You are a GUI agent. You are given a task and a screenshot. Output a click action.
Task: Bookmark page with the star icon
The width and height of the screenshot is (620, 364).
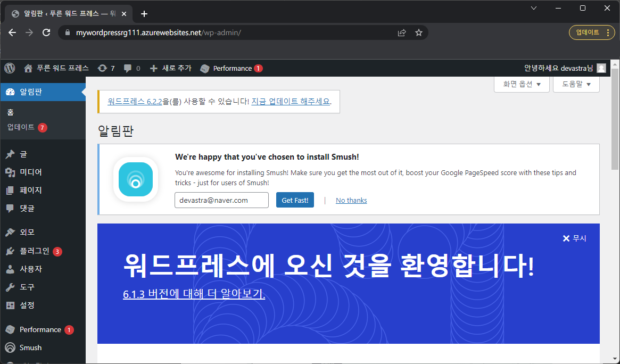pyautogui.click(x=419, y=32)
